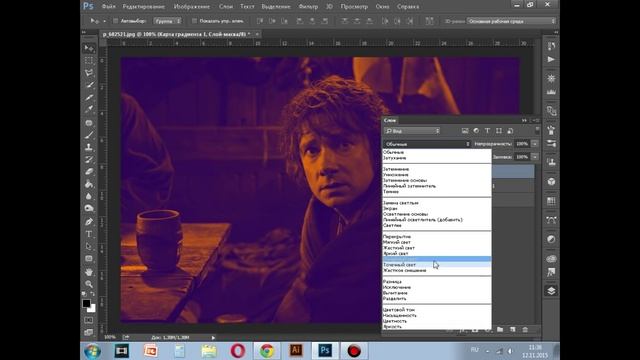
Task: Select the Quick Selection tool
Action: pos(89,85)
